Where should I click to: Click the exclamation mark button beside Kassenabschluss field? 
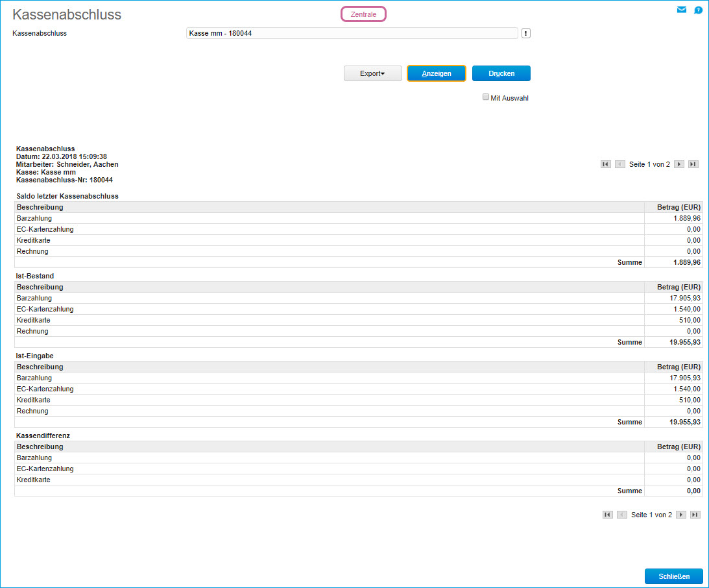[x=525, y=33]
